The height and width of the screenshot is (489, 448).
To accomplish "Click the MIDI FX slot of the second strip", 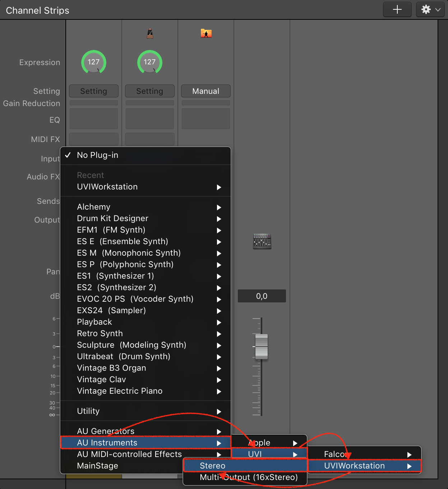I will point(150,139).
